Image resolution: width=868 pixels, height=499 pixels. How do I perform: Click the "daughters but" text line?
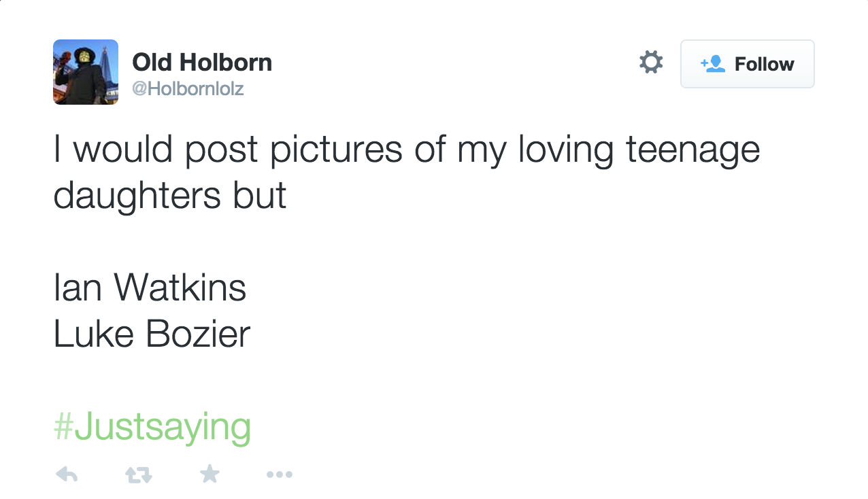pyautogui.click(x=169, y=195)
